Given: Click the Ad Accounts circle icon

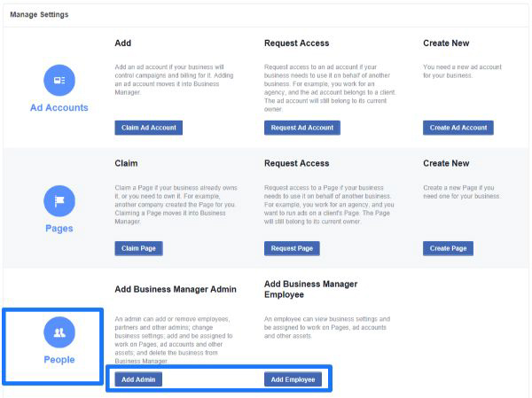Looking at the screenshot, I should (59, 81).
